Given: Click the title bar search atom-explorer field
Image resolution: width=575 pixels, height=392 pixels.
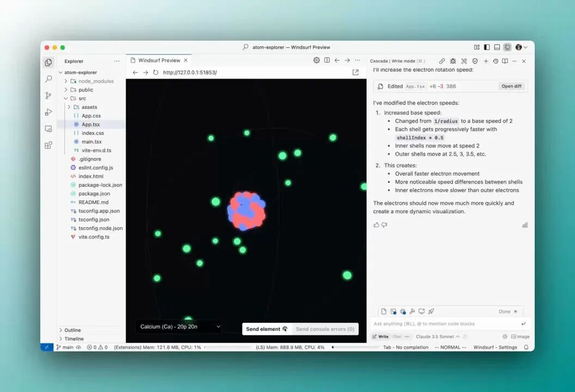Looking at the screenshot, I should [x=286, y=47].
